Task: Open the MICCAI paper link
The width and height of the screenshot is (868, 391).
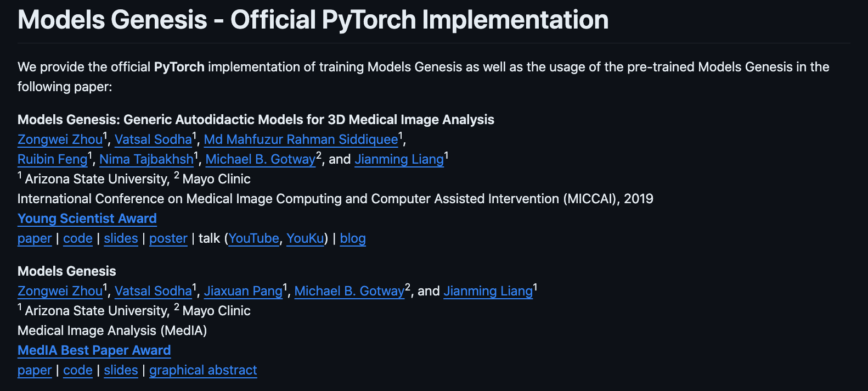Action: 35,238
